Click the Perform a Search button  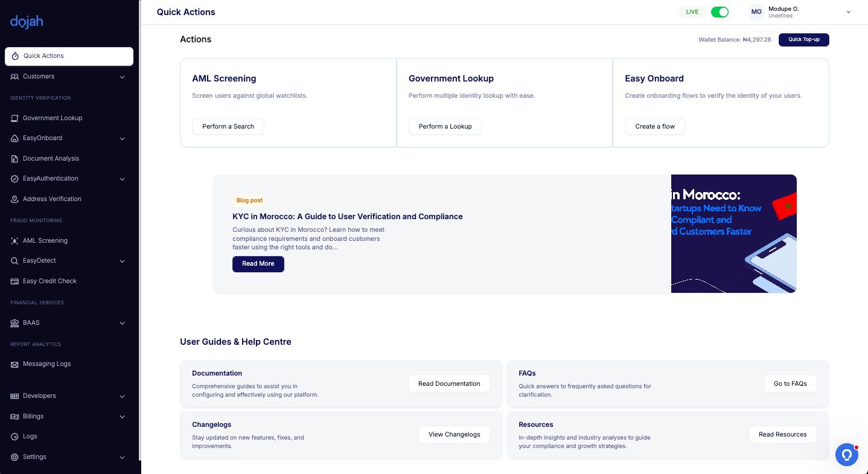(228, 127)
